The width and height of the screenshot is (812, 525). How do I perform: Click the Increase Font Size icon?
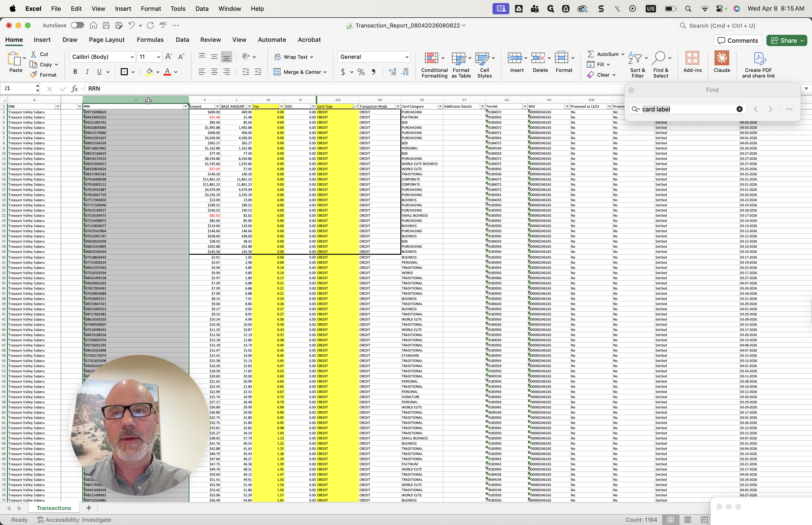pos(168,57)
